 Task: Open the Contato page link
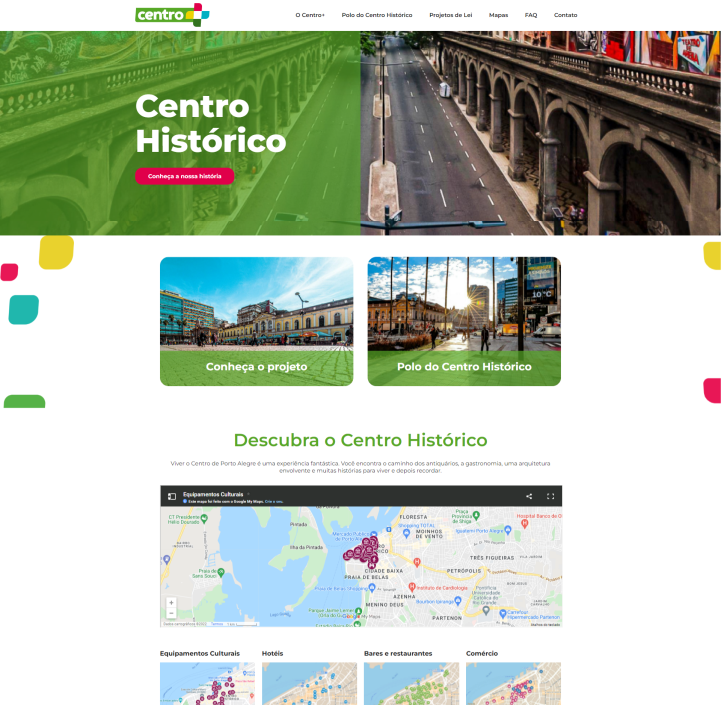[565, 15]
